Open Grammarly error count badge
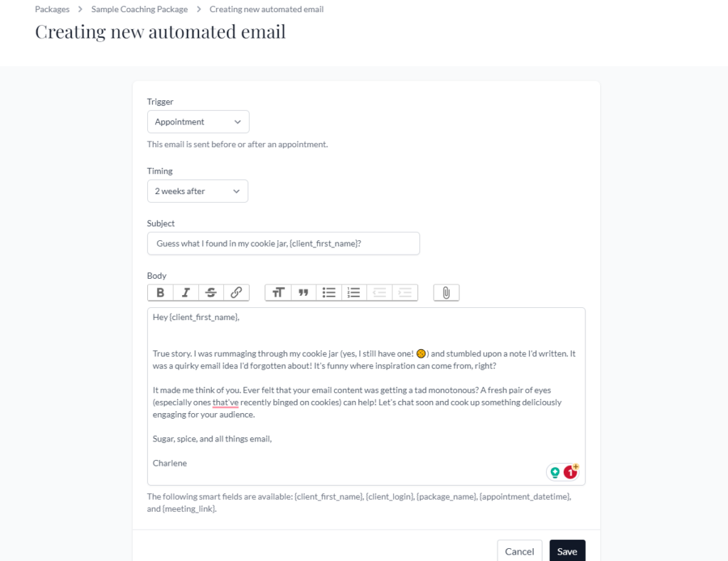This screenshot has height=561, width=728. [x=571, y=472]
